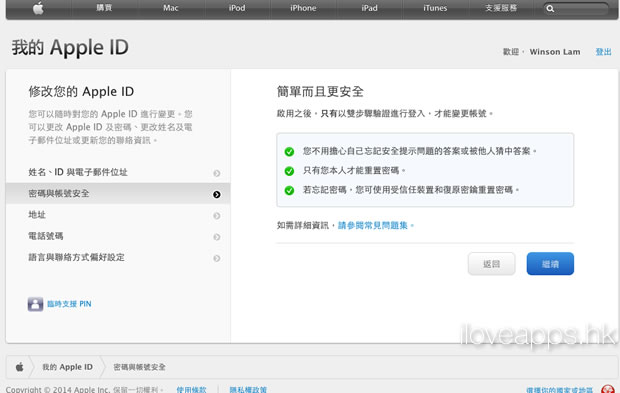The width and height of the screenshot is (620, 393).
Task: Click green check beside 只有您本人才能重置密碼
Action: (x=289, y=171)
